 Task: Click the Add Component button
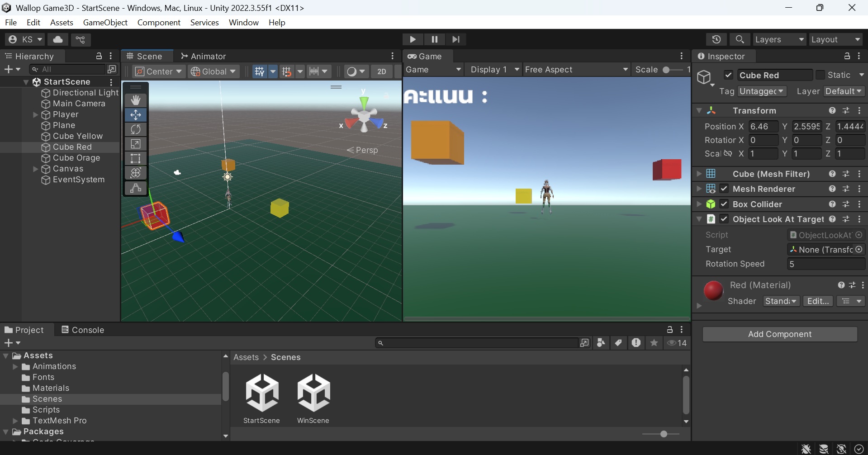(x=780, y=334)
